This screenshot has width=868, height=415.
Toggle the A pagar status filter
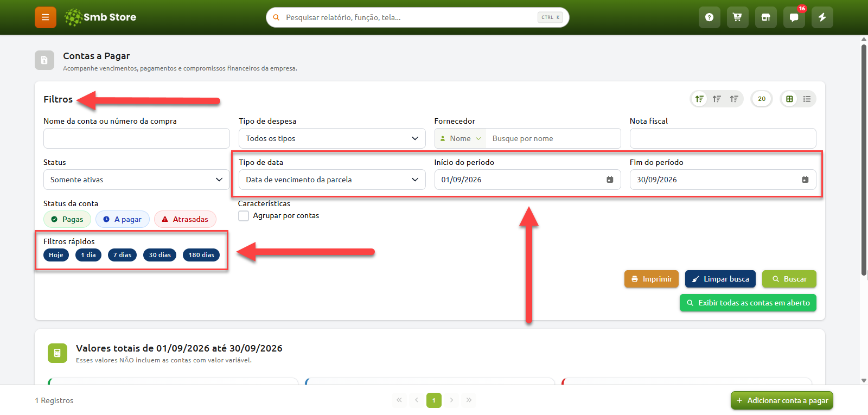123,219
